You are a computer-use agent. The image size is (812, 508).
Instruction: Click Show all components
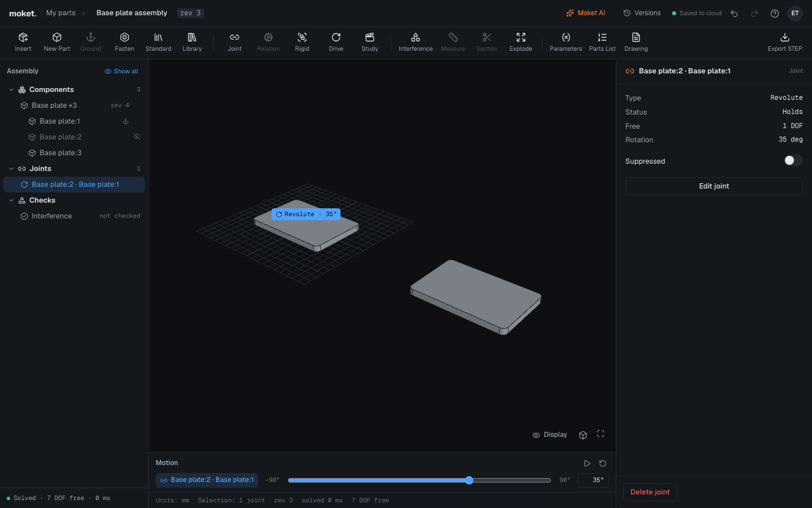point(121,71)
